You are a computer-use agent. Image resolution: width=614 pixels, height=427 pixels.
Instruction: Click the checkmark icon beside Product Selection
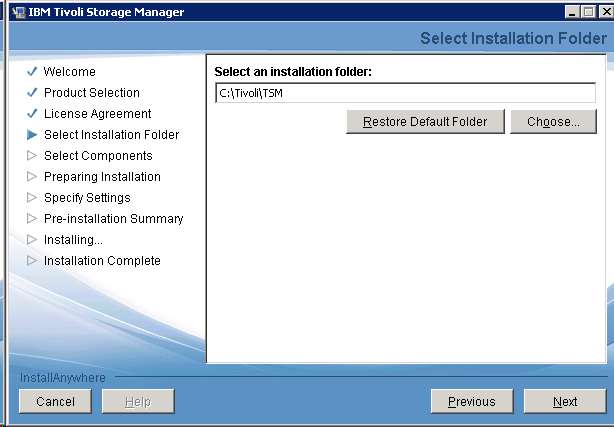click(x=32, y=93)
